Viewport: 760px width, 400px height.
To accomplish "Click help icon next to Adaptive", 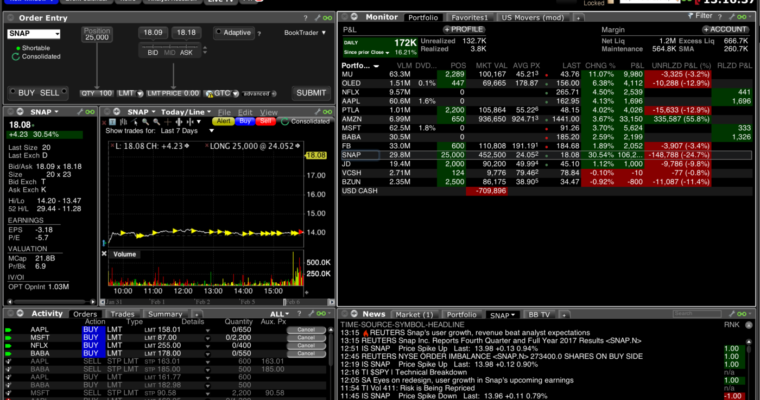I will (259, 33).
